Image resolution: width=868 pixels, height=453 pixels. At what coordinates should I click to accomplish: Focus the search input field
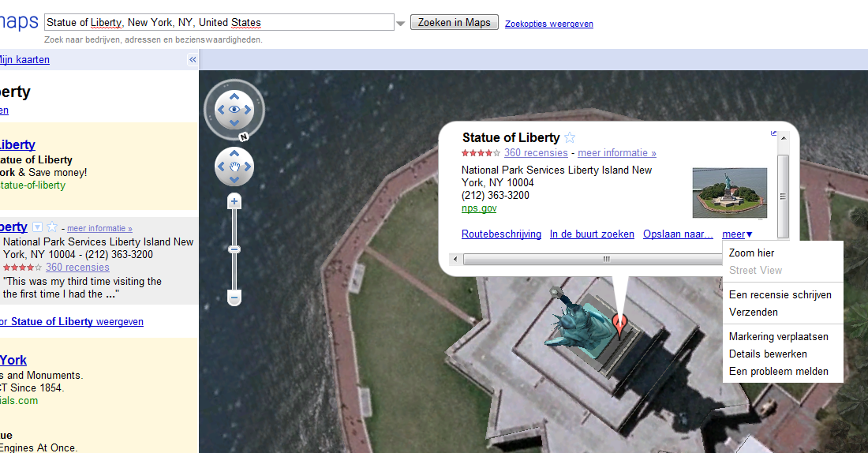pos(219,22)
